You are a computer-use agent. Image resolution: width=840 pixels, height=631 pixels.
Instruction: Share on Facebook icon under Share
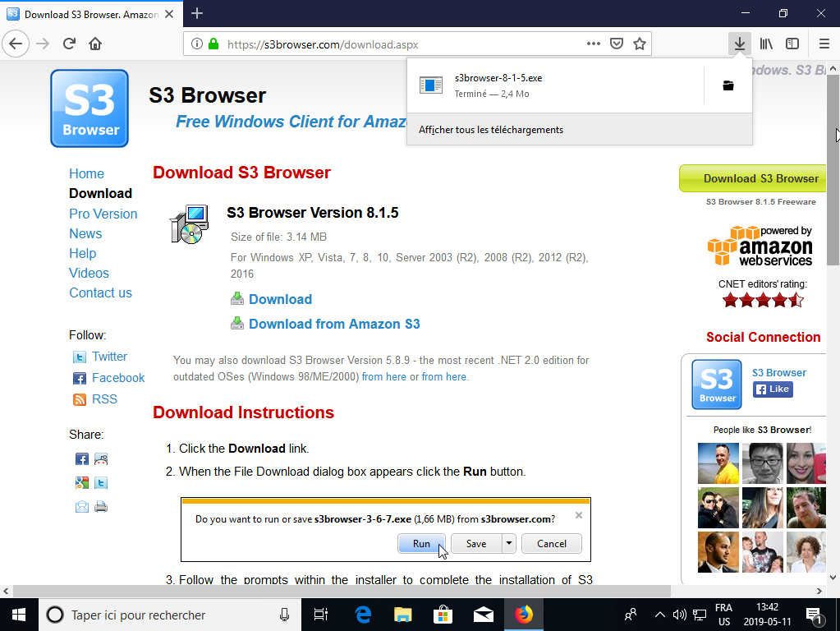(x=82, y=459)
